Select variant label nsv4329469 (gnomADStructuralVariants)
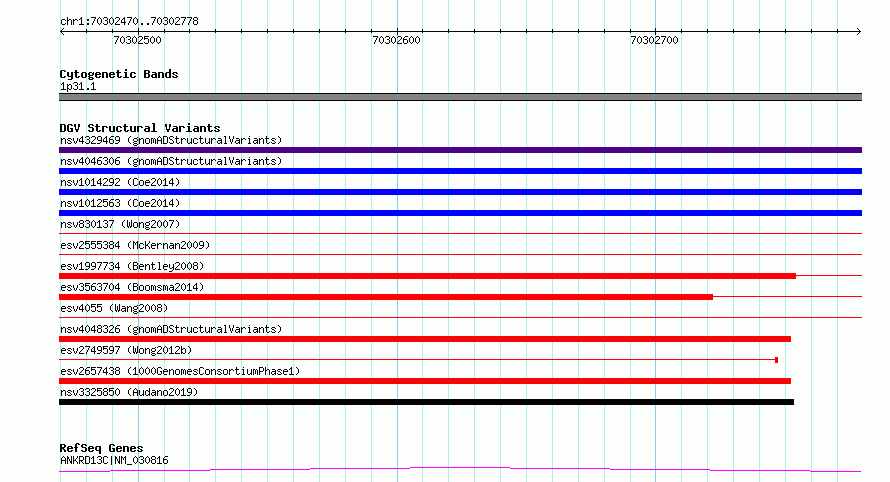The image size is (890, 482). pos(171,140)
